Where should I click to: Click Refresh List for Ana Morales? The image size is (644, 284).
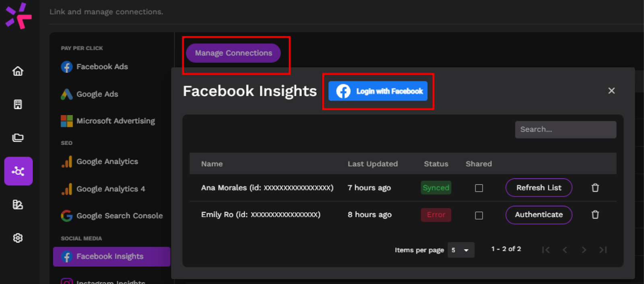(x=539, y=188)
